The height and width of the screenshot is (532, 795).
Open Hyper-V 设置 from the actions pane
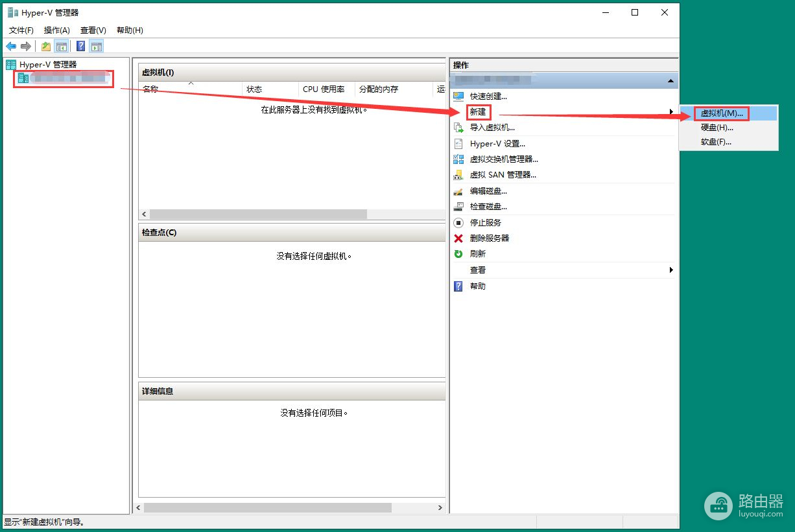point(497,144)
